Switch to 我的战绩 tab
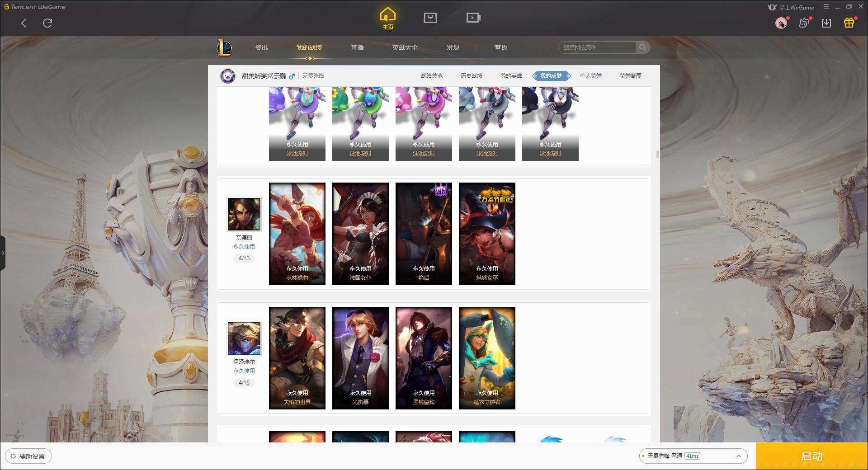The image size is (868, 470). [x=309, y=47]
